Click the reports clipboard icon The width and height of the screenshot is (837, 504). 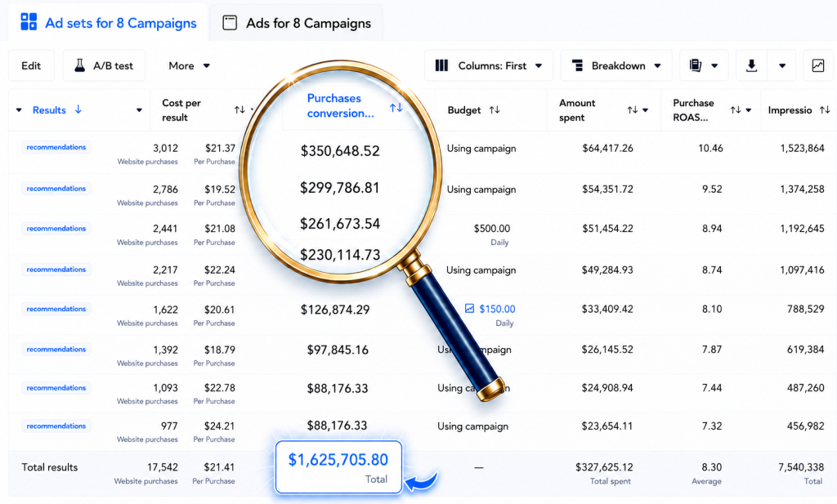(695, 65)
